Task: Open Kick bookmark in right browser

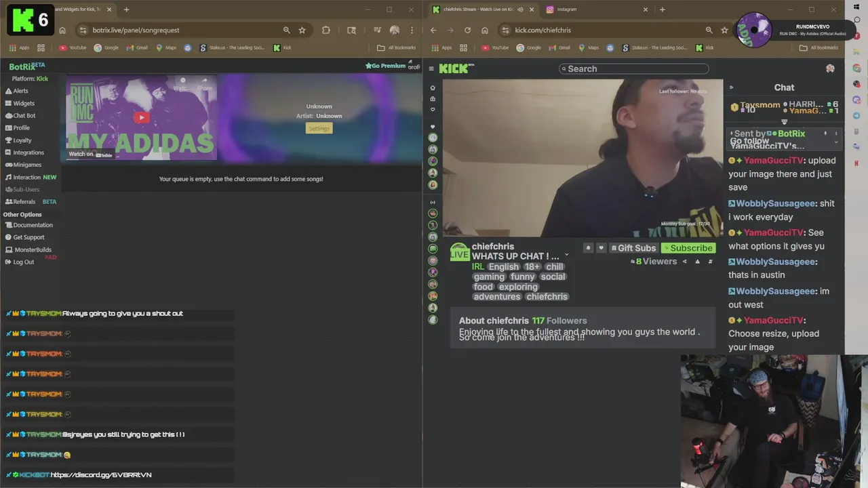Action: (705, 47)
